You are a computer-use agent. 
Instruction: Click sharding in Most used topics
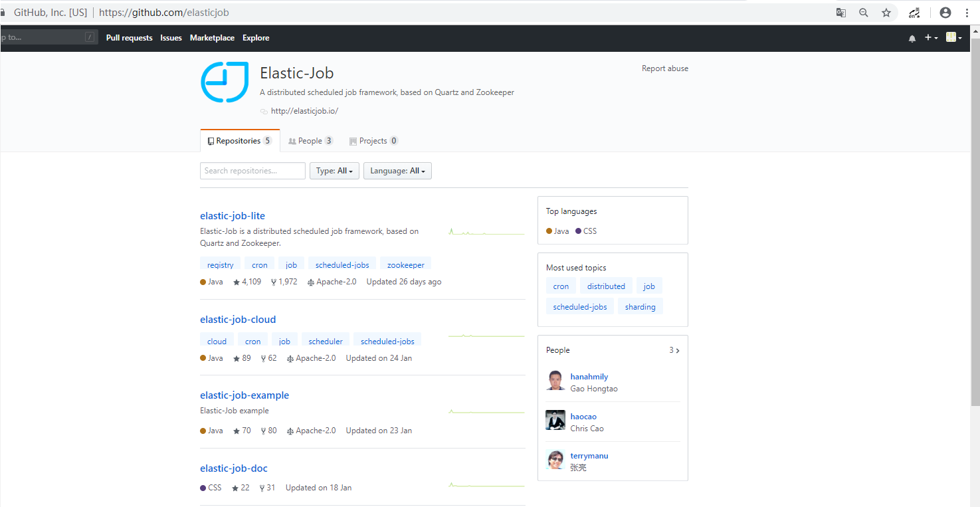click(640, 307)
